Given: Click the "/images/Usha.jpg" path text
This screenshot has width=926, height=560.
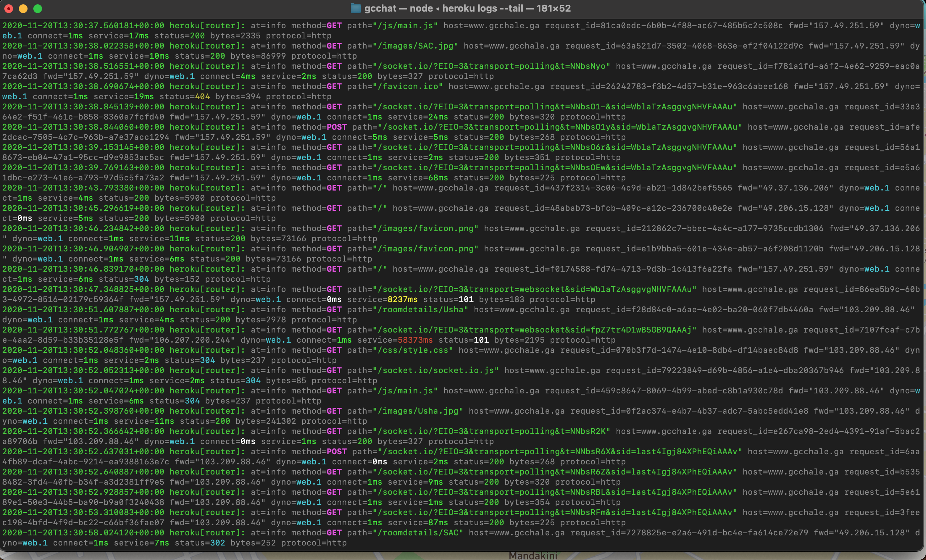Looking at the screenshot, I should click(418, 411).
